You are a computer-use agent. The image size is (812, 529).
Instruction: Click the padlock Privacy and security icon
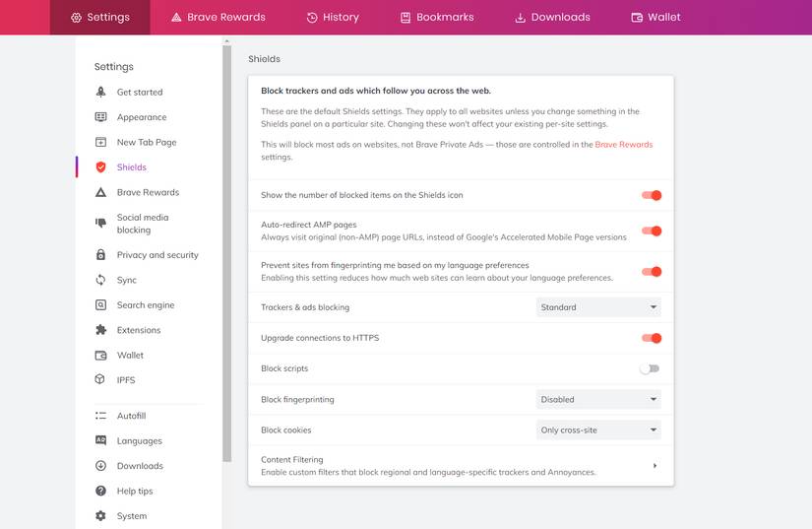[100, 255]
